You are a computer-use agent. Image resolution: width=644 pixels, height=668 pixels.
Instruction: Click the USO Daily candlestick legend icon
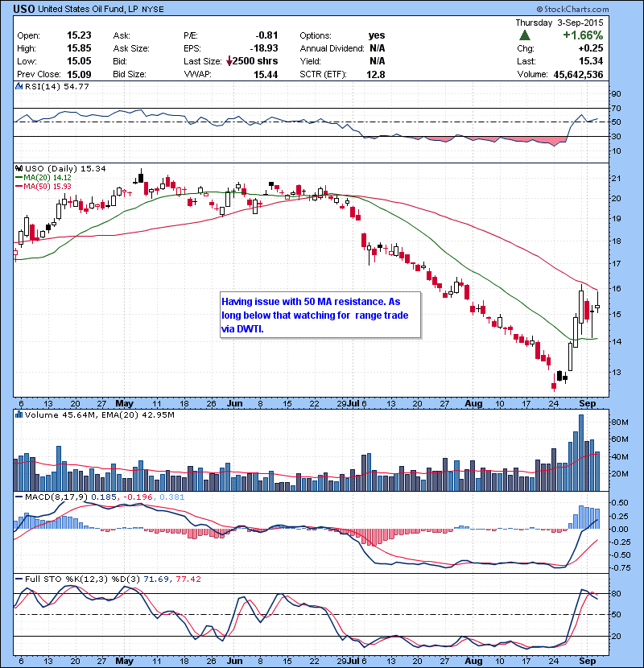(x=19, y=168)
